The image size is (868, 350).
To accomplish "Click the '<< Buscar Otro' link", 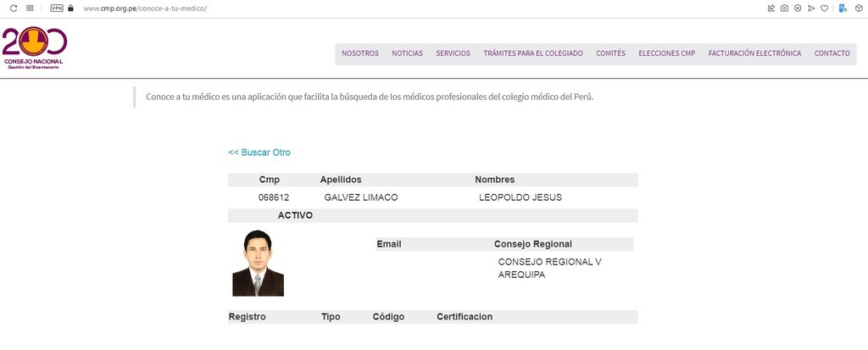I will click(x=259, y=153).
